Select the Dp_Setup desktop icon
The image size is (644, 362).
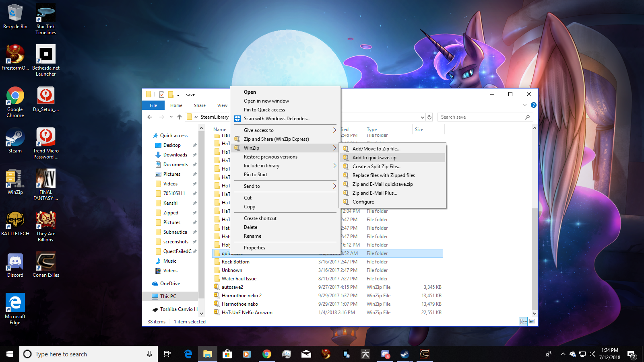pyautogui.click(x=46, y=99)
